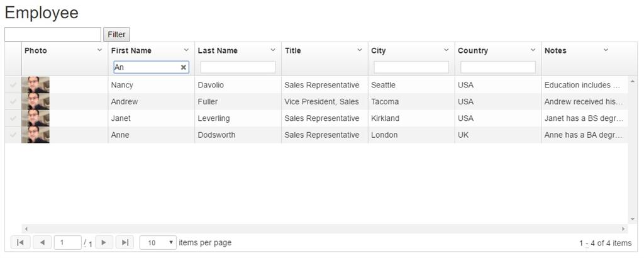
Task: Expand the Country column options
Action: pyautogui.click(x=533, y=50)
